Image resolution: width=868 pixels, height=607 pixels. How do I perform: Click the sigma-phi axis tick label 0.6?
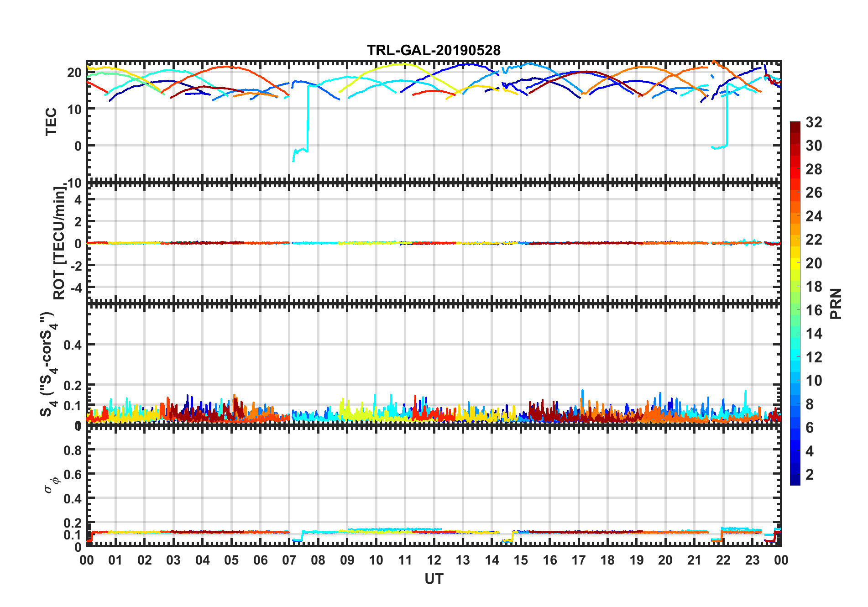point(73,475)
